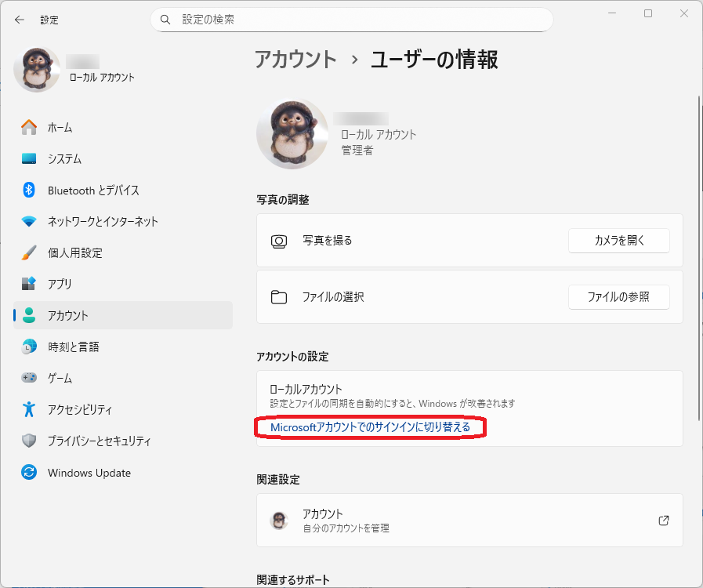Click the 写真を撮る label

click(328, 241)
